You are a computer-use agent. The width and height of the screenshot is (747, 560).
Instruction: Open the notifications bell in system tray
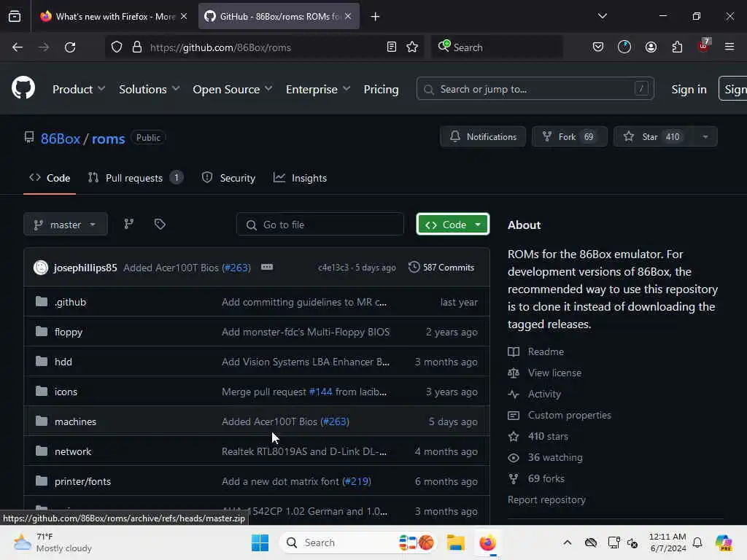click(697, 542)
